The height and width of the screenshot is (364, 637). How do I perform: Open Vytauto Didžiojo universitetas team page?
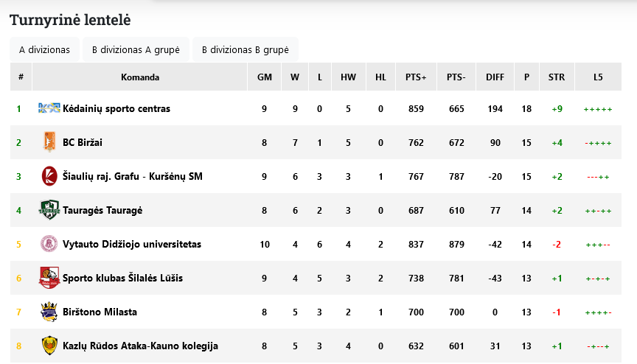pyautogui.click(x=132, y=245)
